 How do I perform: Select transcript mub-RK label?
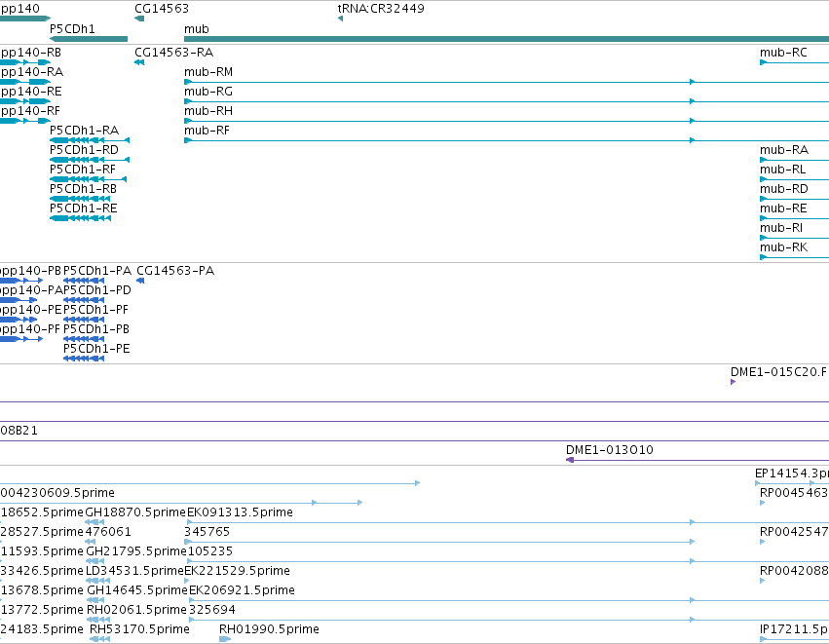point(783,248)
